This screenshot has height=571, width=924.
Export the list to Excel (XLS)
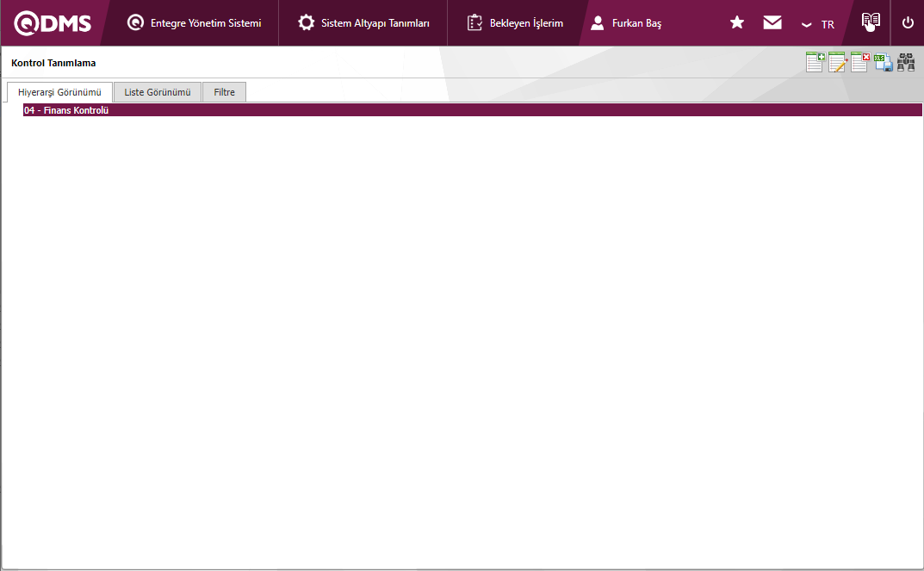coord(883,62)
